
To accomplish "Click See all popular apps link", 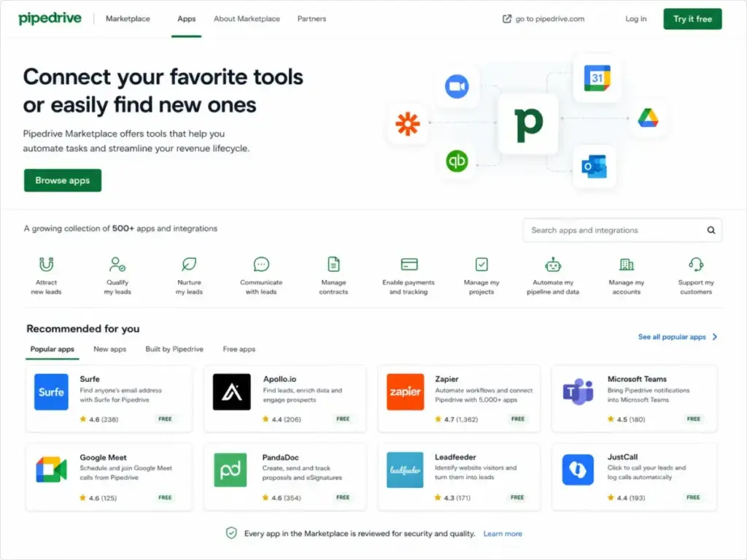I will coord(672,337).
